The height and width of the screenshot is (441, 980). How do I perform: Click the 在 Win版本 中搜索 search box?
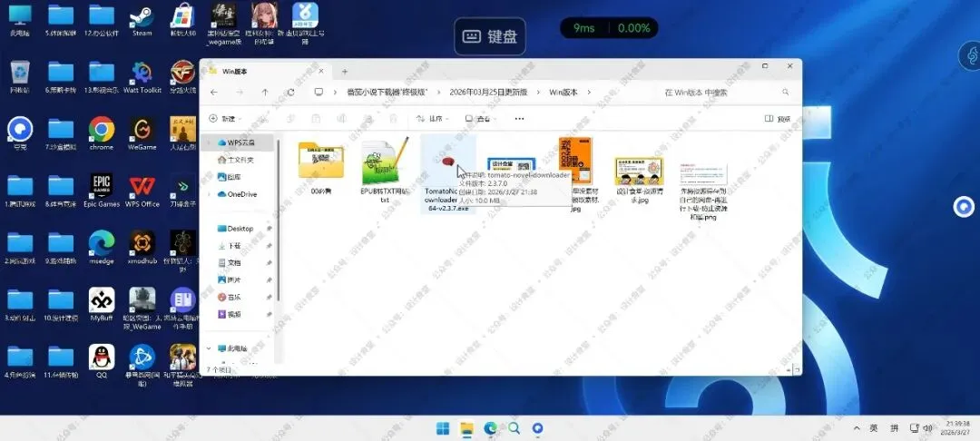point(726,92)
